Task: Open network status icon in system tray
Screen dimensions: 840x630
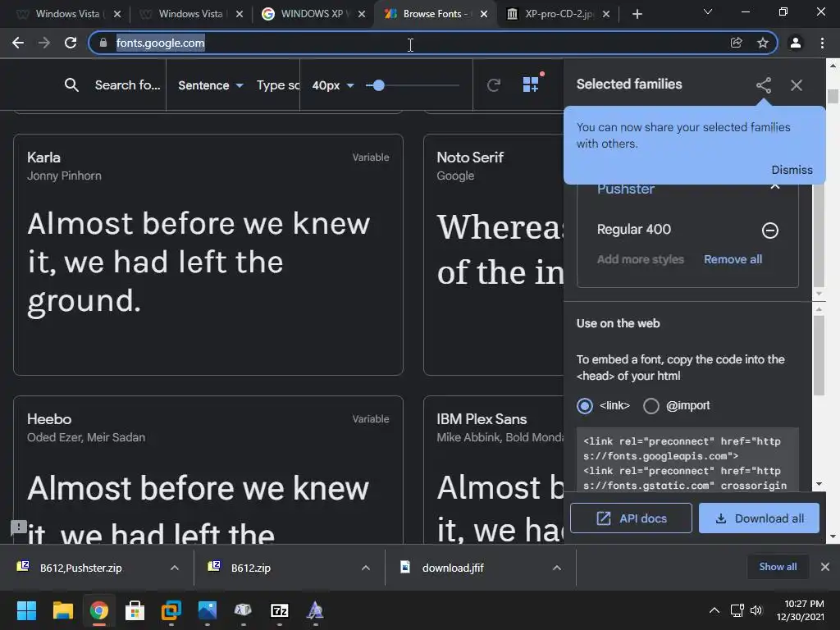Action: (x=737, y=610)
